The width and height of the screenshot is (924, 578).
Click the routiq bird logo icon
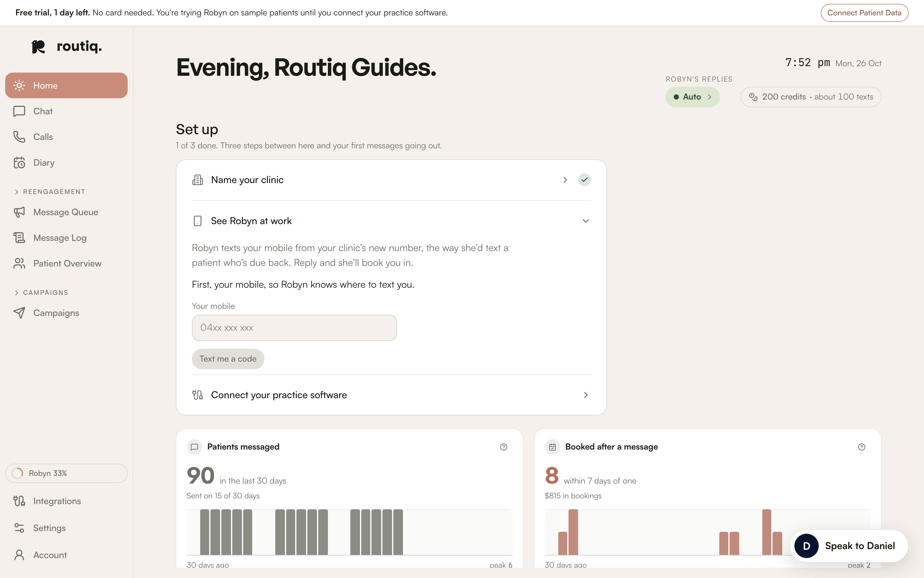38,47
